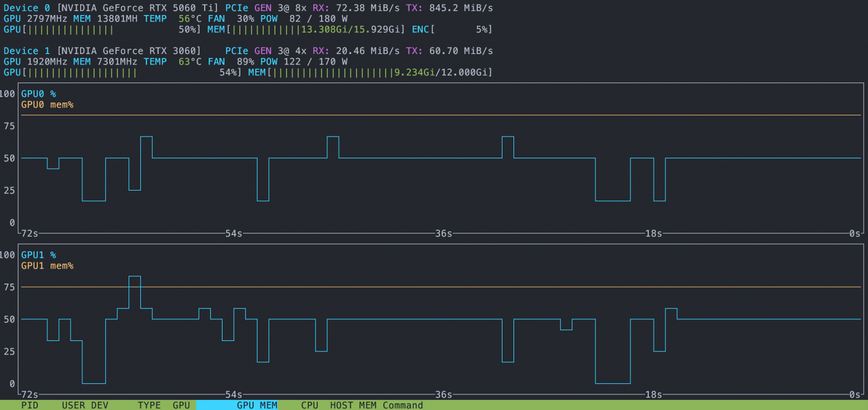Click the 'Device 1' label

27,51
